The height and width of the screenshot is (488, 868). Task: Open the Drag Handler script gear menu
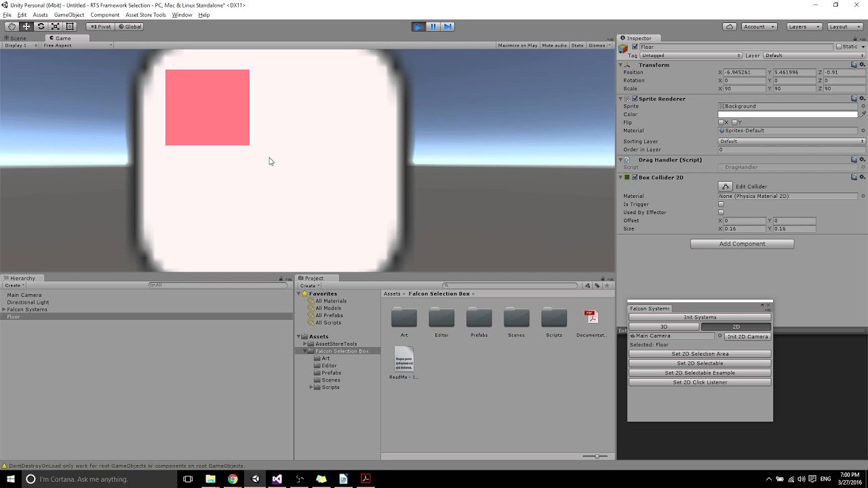point(862,159)
